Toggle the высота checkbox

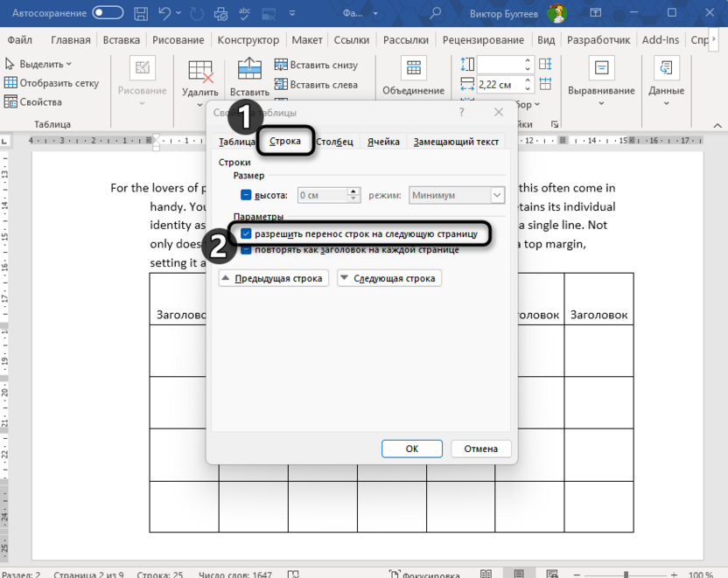(x=246, y=195)
